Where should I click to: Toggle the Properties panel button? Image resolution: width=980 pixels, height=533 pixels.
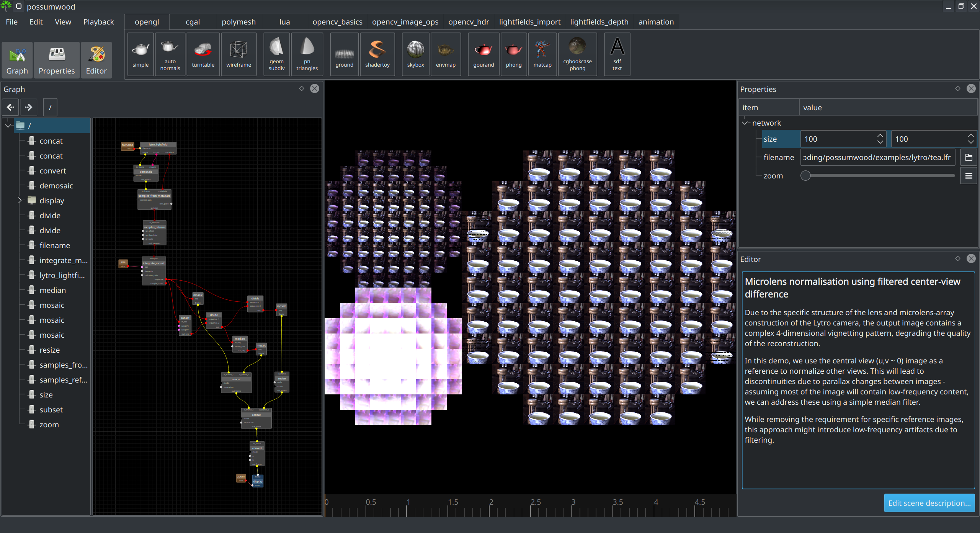click(x=57, y=60)
